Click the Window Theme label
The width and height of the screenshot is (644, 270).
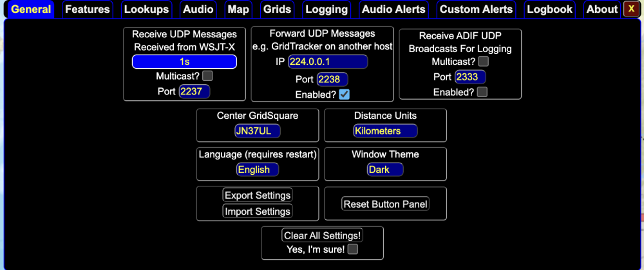pos(385,154)
